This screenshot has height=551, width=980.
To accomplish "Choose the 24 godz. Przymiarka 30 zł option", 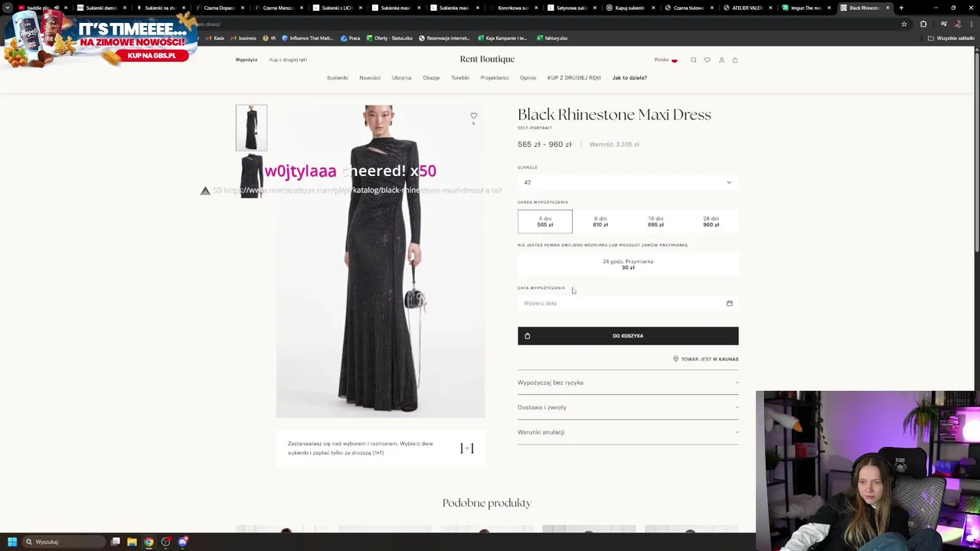I will click(x=628, y=264).
